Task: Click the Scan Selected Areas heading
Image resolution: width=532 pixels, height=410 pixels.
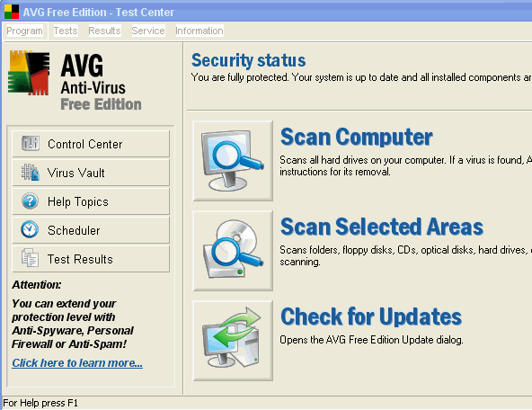Action: [x=382, y=227]
